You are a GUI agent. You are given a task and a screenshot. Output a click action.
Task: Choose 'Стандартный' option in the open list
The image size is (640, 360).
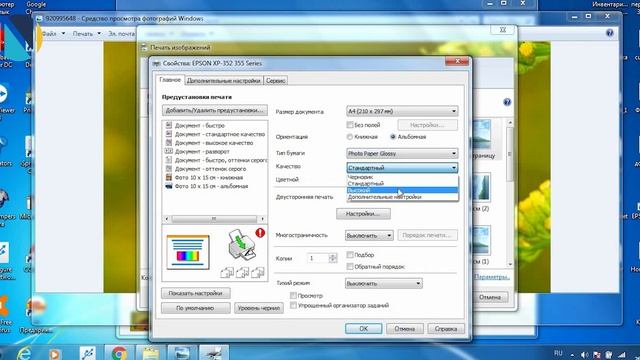[402, 184]
